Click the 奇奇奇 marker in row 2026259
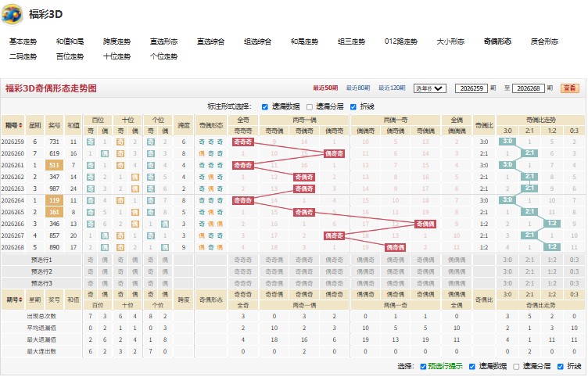Screen dimensions: 588x377 (x=242, y=142)
